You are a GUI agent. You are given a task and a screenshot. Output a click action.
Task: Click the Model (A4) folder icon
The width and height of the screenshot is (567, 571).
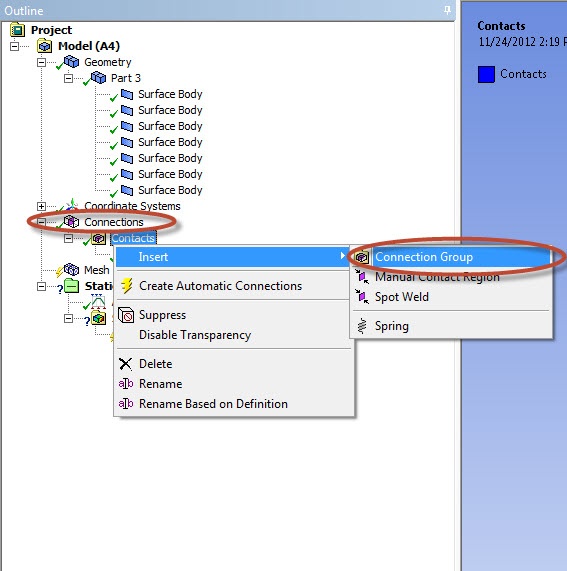(44, 46)
